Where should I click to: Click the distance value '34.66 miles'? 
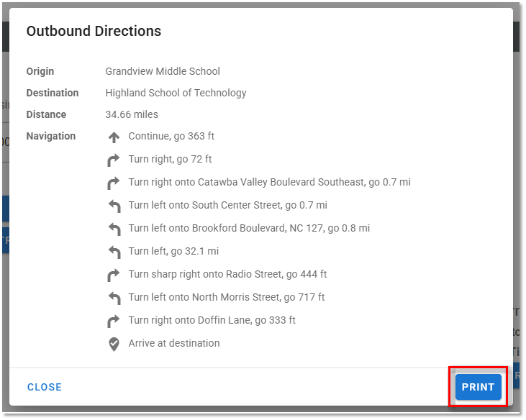pyautogui.click(x=132, y=114)
